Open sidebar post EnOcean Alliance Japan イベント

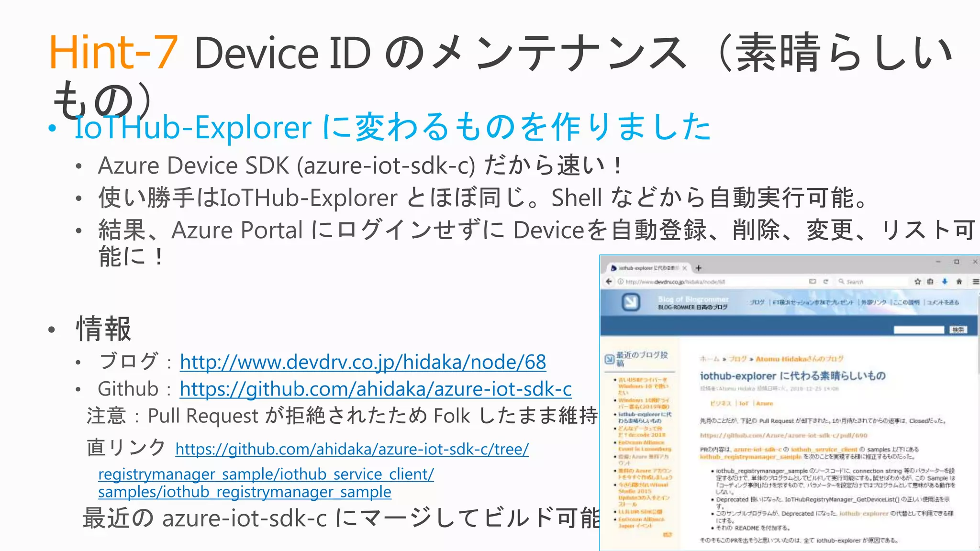click(x=642, y=522)
